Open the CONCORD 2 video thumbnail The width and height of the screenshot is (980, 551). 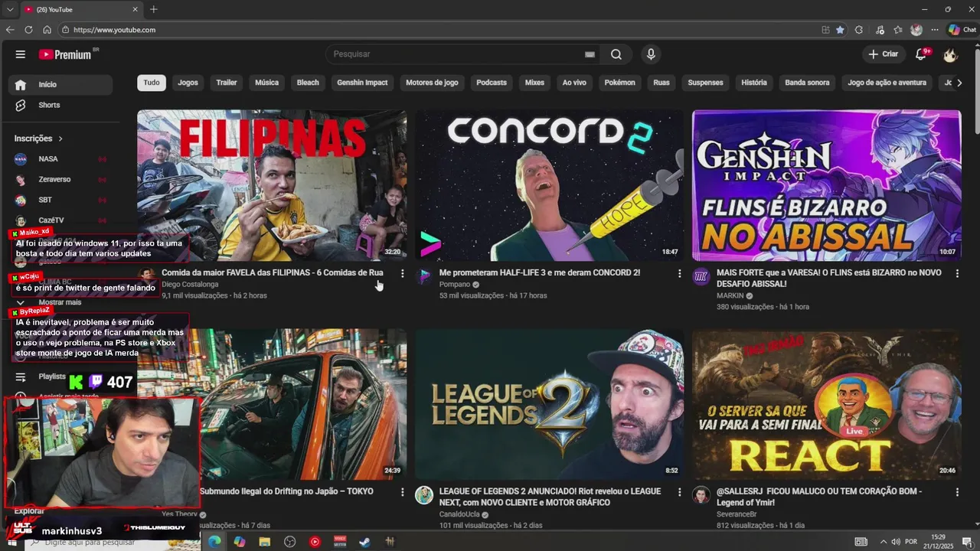549,185
